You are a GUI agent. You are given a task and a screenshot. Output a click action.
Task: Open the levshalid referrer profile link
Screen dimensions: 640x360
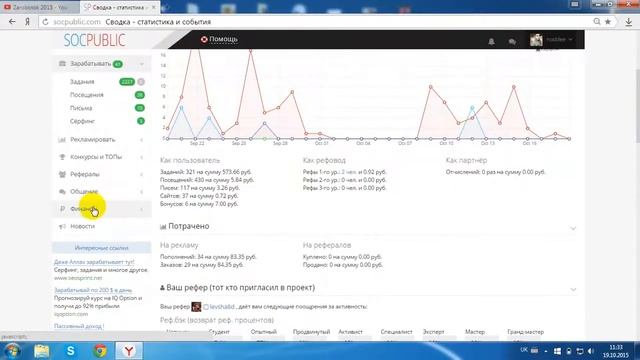(222, 307)
